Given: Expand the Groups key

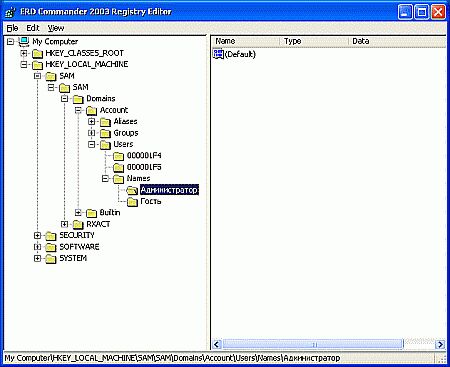Looking at the screenshot, I should click(92, 133).
